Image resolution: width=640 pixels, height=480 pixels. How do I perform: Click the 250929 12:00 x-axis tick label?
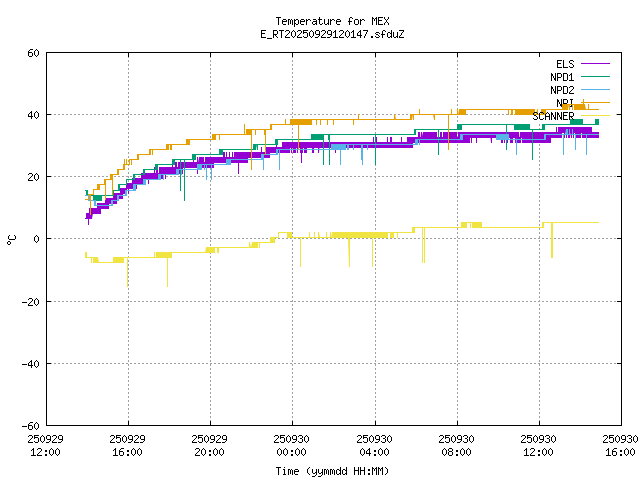click(45, 445)
